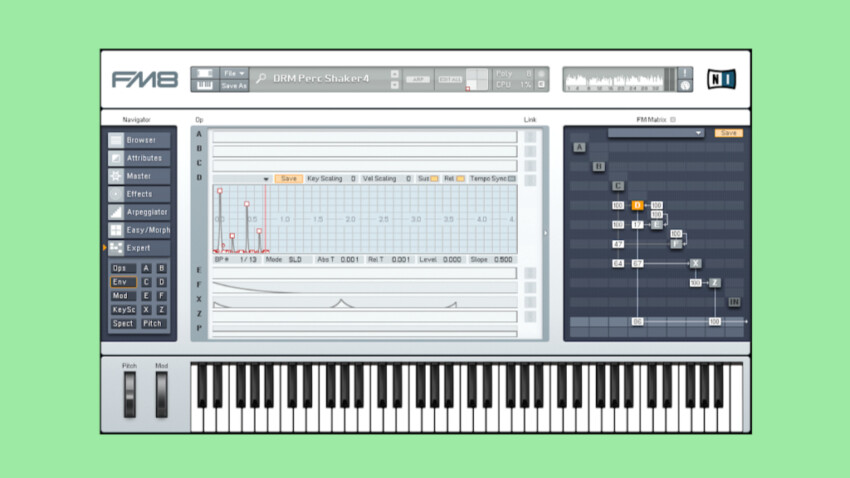Expand envelope row X
Image resolution: width=850 pixels, height=478 pixels.
point(364,302)
